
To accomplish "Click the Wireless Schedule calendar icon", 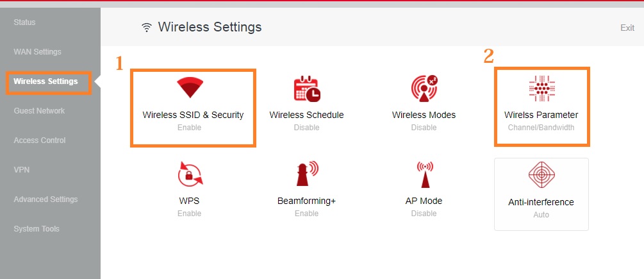I will pos(306,89).
